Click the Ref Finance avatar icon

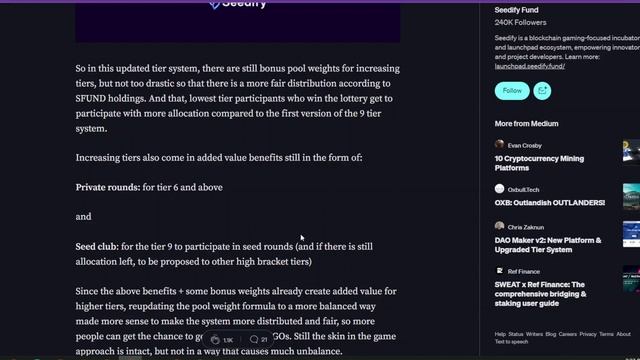[499, 271]
